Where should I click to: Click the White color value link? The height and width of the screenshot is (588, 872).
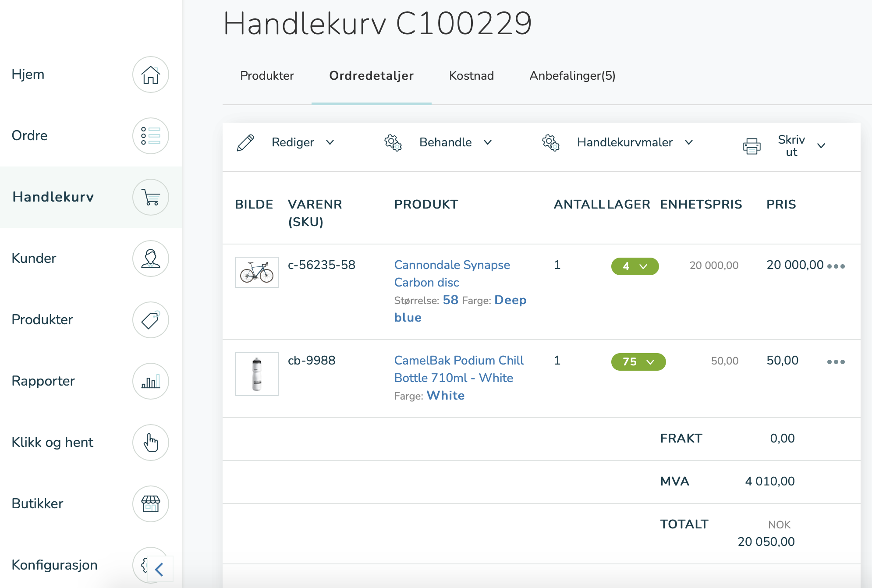pos(446,396)
